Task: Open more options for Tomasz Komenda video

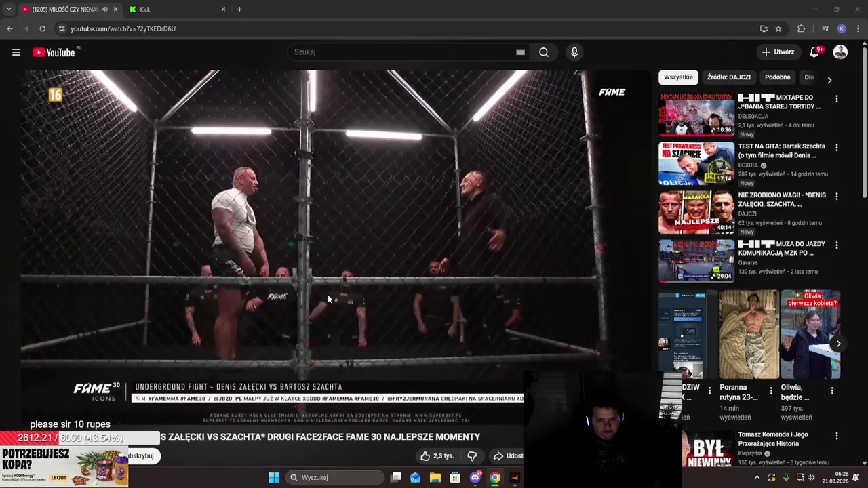Action: (836, 436)
